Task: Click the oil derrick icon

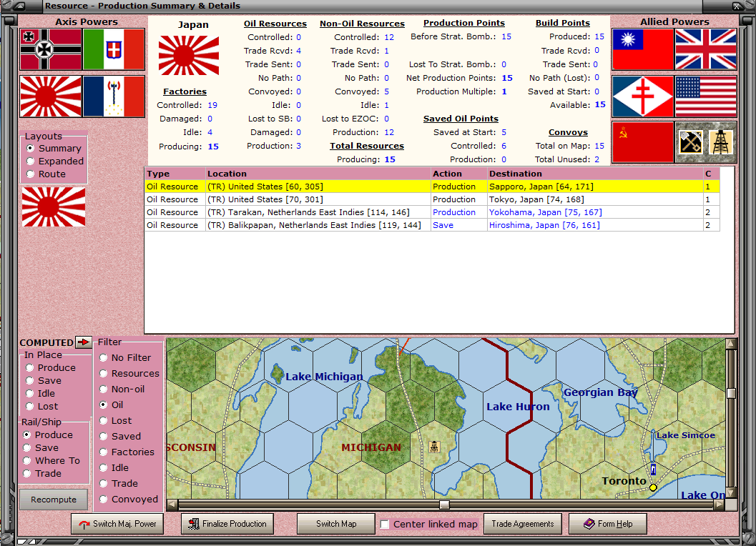Action: 720,142
